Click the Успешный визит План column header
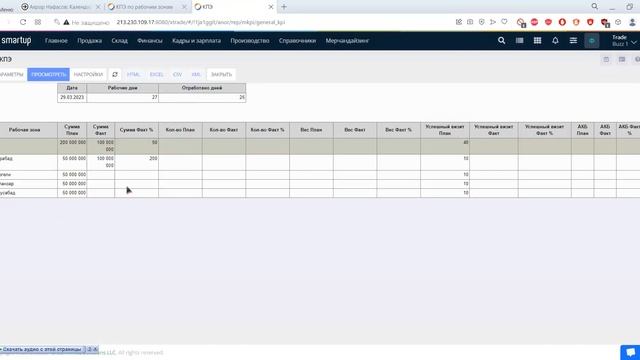Viewport: 640px width, 360px height. (445, 130)
